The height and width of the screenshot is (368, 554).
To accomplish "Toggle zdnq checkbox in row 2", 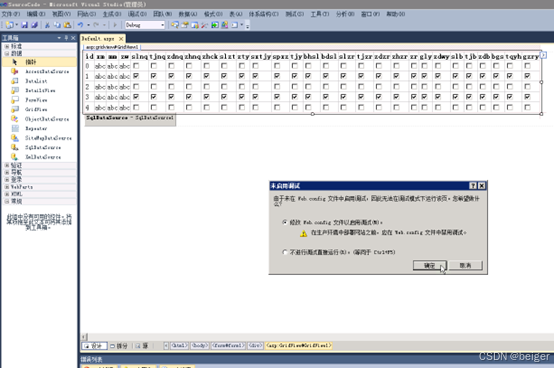I will click(x=171, y=87).
